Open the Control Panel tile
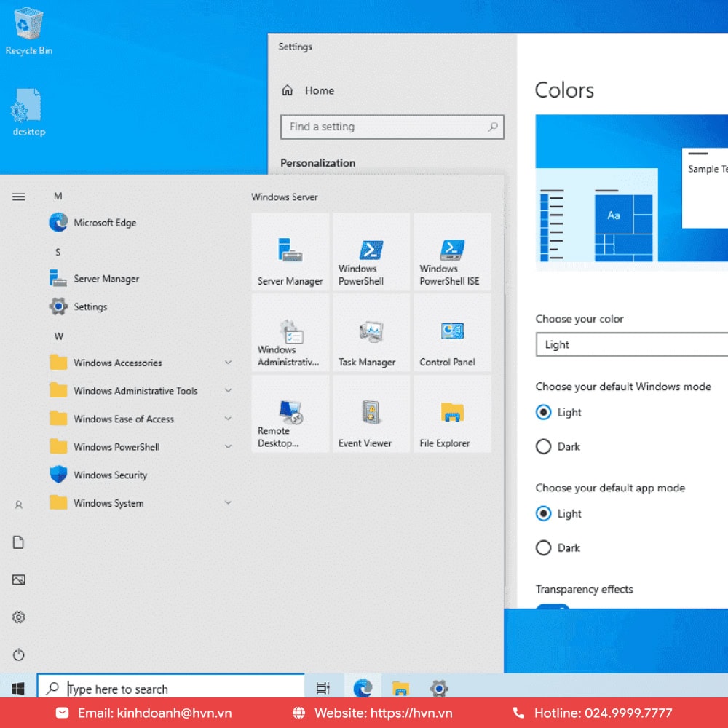Image resolution: width=728 pixels, height=728 pixels. (452, 333)
